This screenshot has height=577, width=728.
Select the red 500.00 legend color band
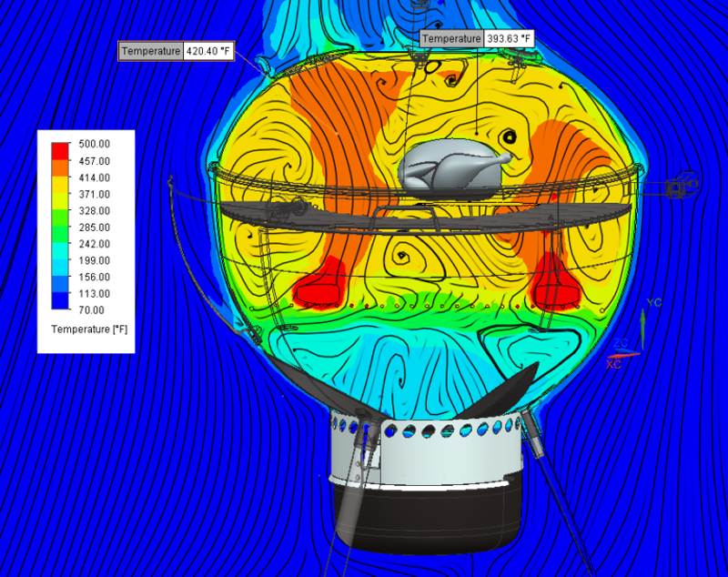click(x=60, y=151)
